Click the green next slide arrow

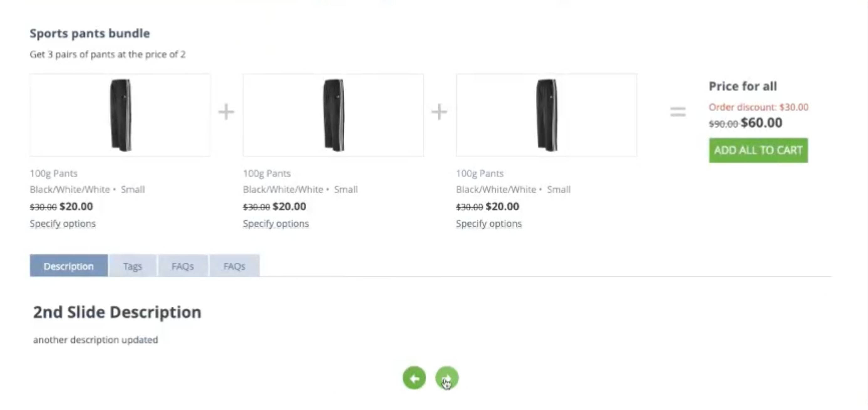click(x=447, y=378)
